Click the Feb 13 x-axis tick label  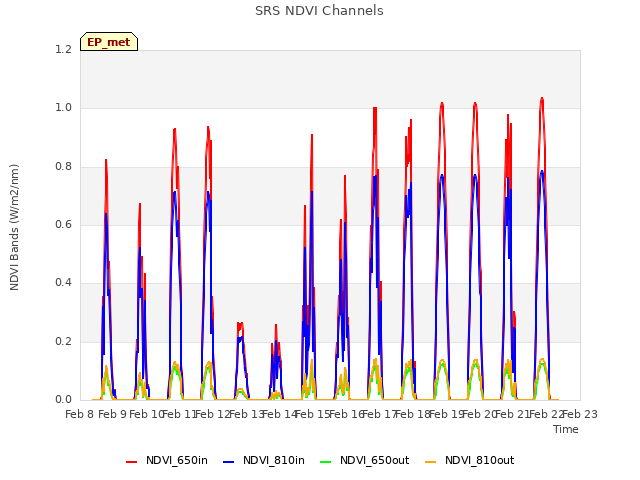point(247,414)
